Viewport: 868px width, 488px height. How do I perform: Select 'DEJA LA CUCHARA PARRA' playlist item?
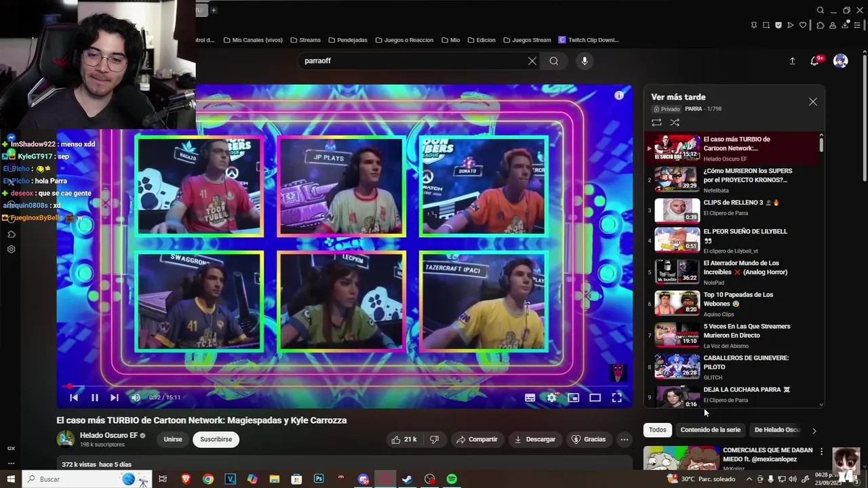click(x=732, y=396)
